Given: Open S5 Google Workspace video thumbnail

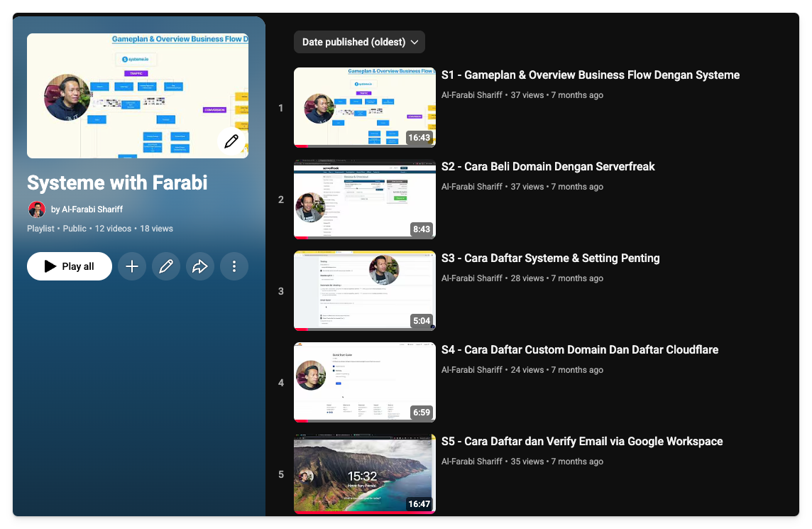Looking at the screenshot, I should [x=365, y=474].
